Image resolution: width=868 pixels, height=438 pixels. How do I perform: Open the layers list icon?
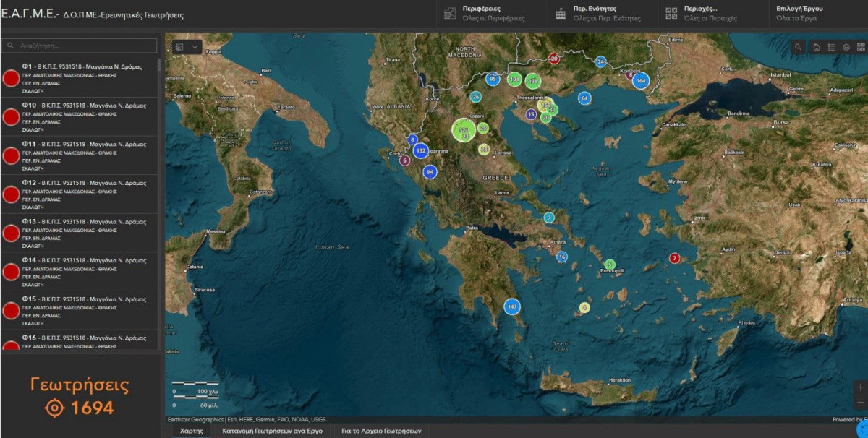(x=846, y=47)
